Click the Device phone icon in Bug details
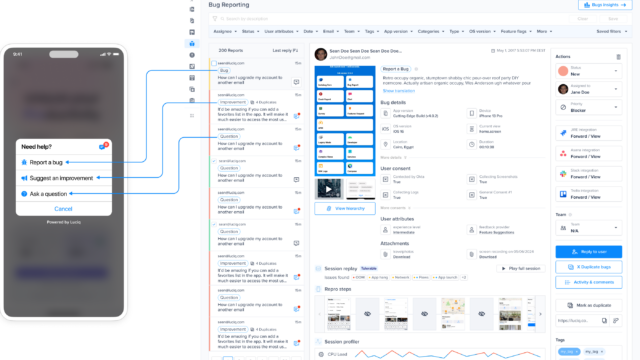640x360 pixels. [471, 113]
